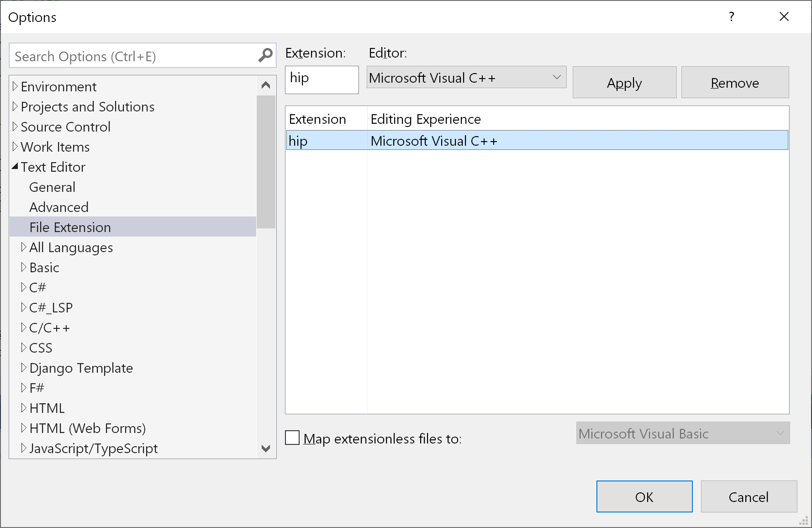Collapse the Text Editor node
This screenshot has height=528, width=812.
(x=15, y=166)
